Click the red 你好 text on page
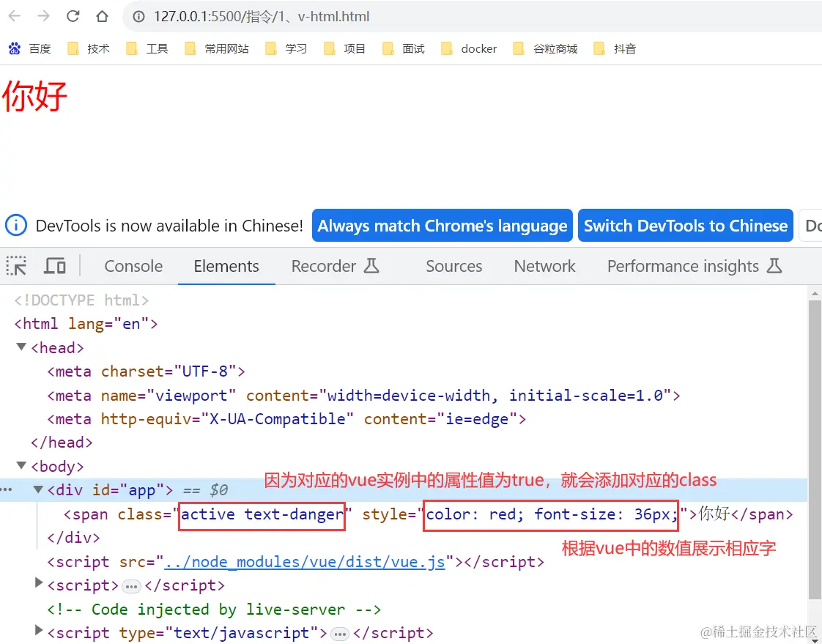The width and height of the screenshot is (822, 644). click(34, 96)
